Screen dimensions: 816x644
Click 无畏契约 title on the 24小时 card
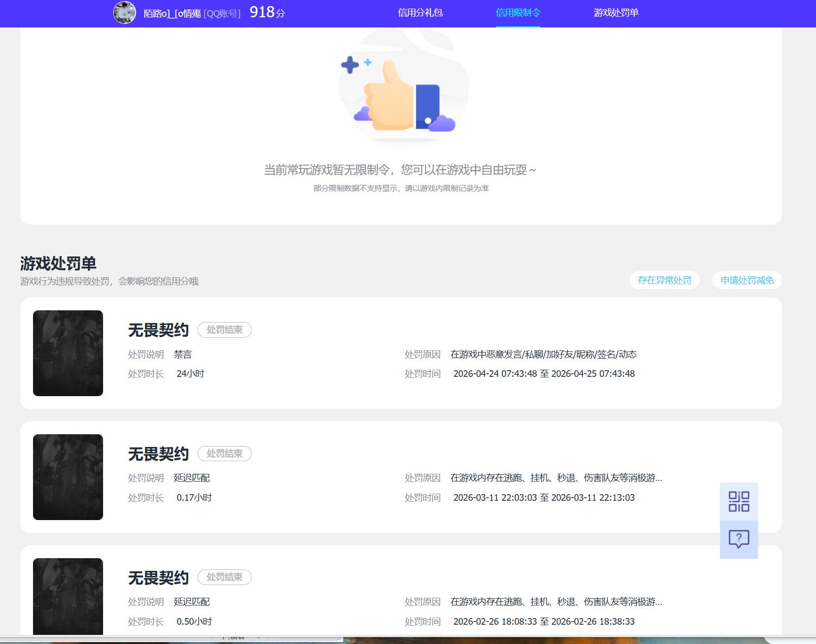[158, 330]
